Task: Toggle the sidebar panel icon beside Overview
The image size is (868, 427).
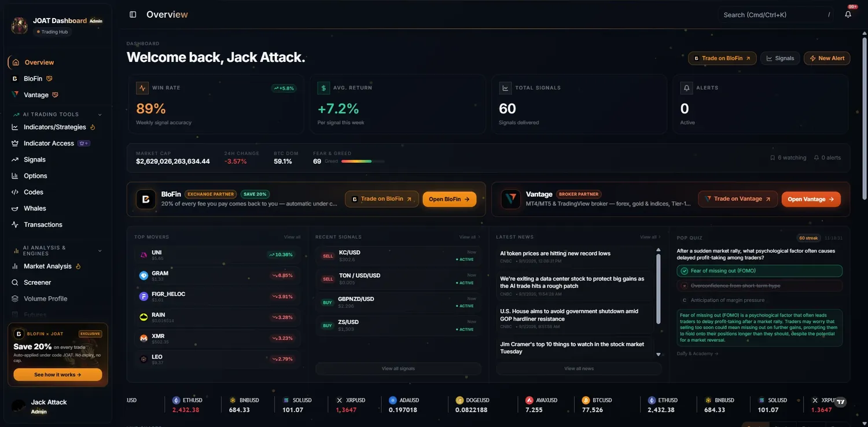Action: pos(133,14)
